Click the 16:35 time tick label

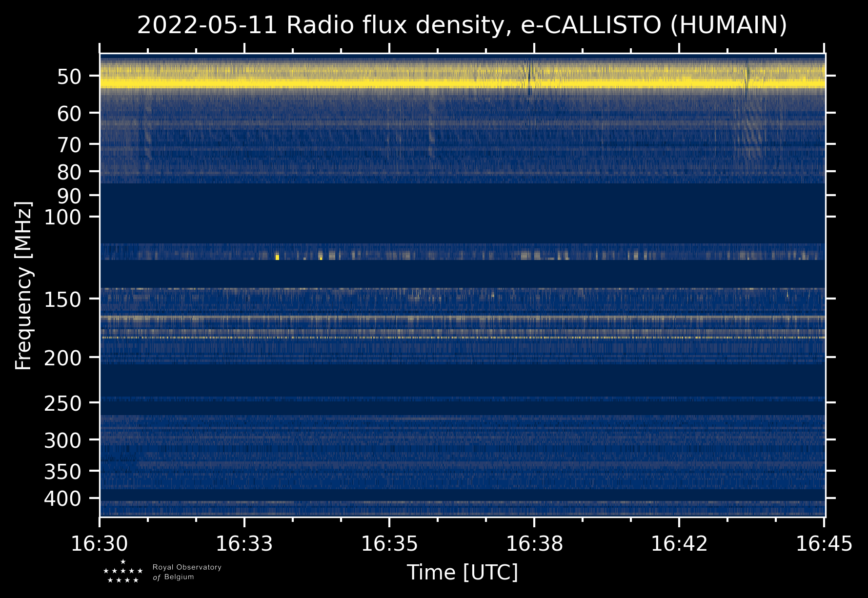tap(389, 543)
